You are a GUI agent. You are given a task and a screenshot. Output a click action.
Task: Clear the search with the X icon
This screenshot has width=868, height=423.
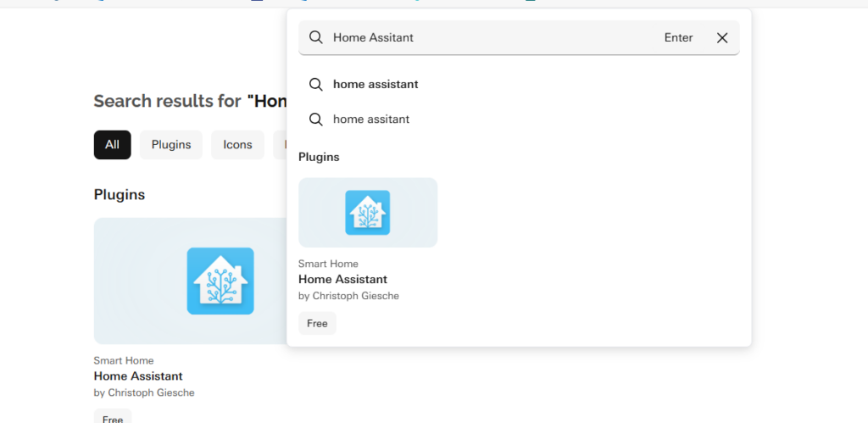click(x=722, y=38)
